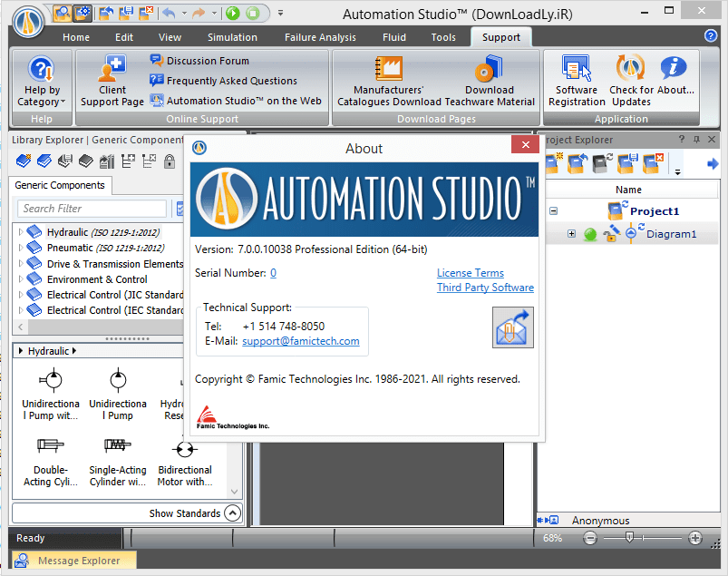Toggle the Show Standards panel
The height and width of the screenshot is (576, 728).
coord(232,513)
